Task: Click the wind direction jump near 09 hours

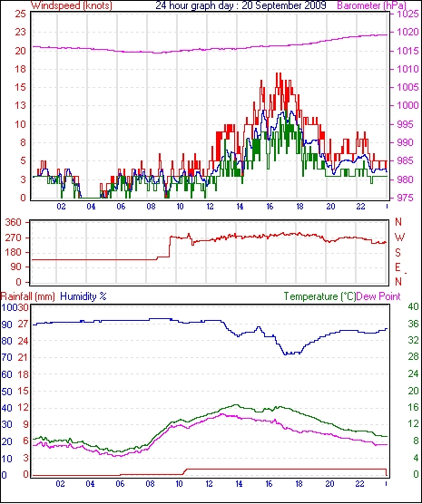Action: pyautogui.click(x=170, y=247)
